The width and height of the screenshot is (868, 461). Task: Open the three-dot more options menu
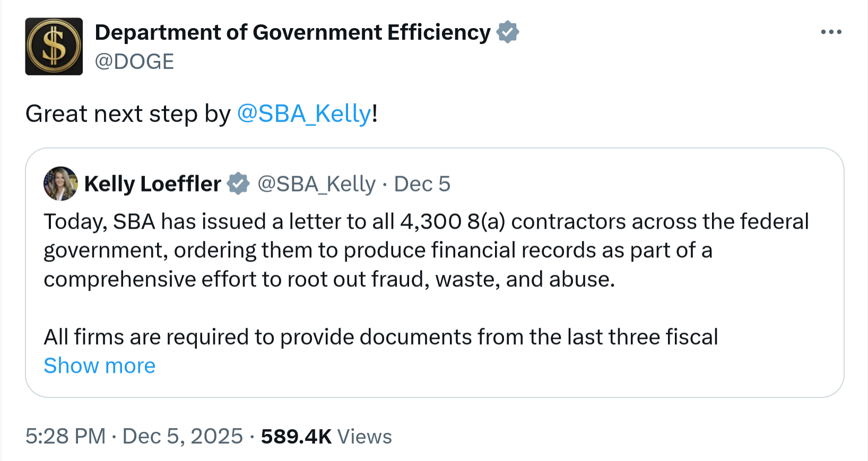click(831, 32)
